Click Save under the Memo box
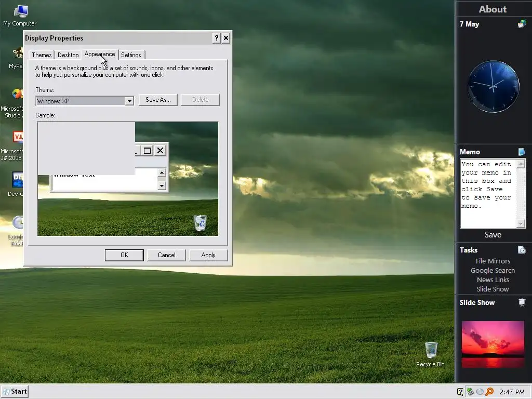 493,235
